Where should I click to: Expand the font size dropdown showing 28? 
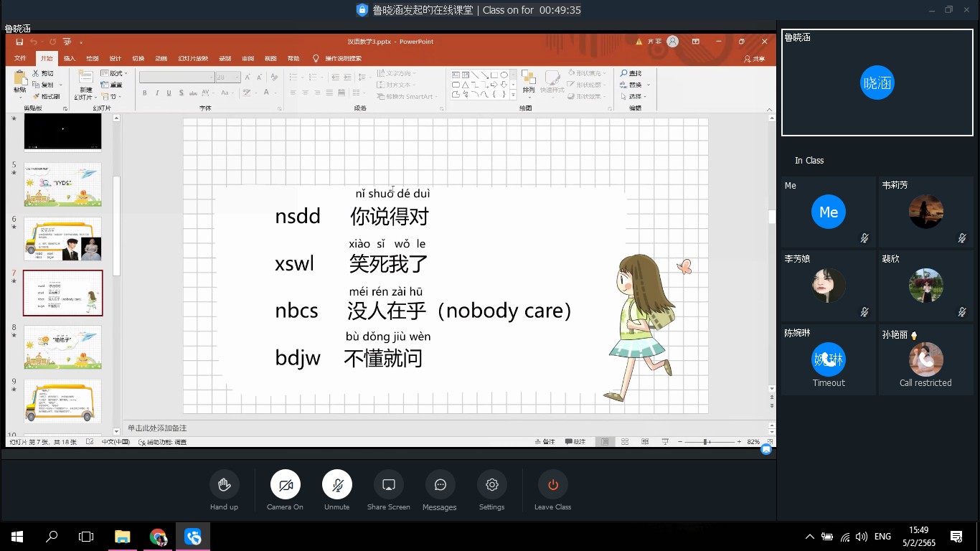[x=237, y=77]
